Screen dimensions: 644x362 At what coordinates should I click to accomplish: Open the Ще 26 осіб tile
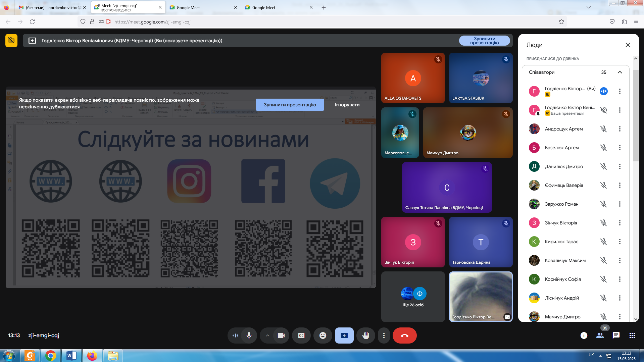(413, 297)
